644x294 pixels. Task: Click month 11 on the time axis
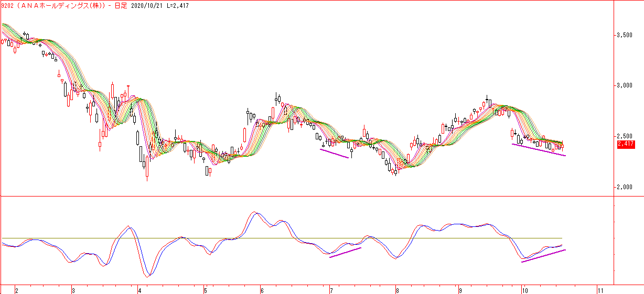(600, 290)
